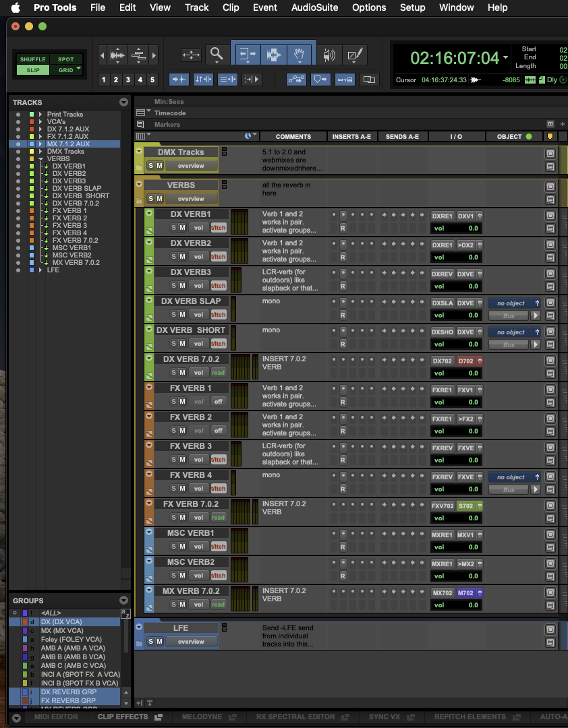The image size is (568, 728).
Task: Click the horizontal zoom in right arrow
Action: click(x=154, y=56)
